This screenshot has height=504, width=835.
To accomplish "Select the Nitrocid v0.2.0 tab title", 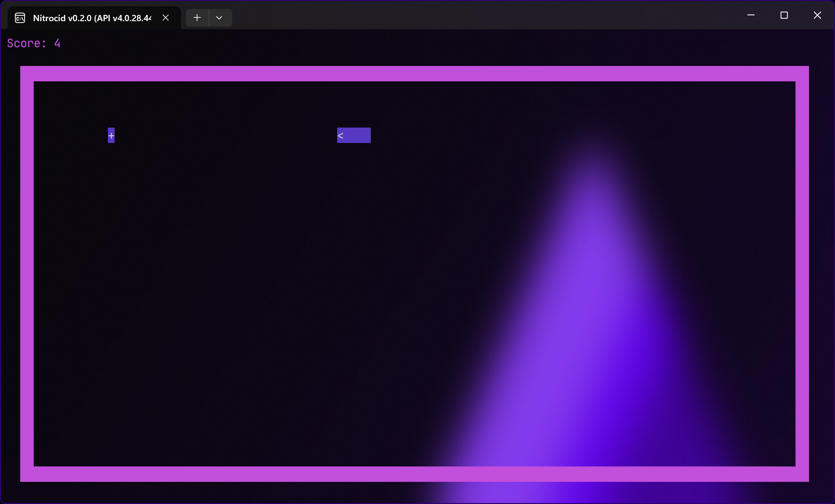I will tap(91, 18).
